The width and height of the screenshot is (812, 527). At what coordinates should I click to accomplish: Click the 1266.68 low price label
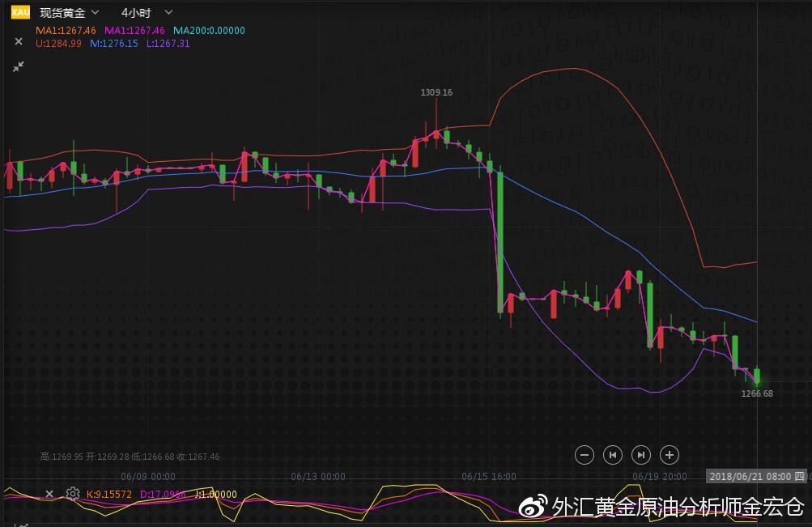point(757,393)
